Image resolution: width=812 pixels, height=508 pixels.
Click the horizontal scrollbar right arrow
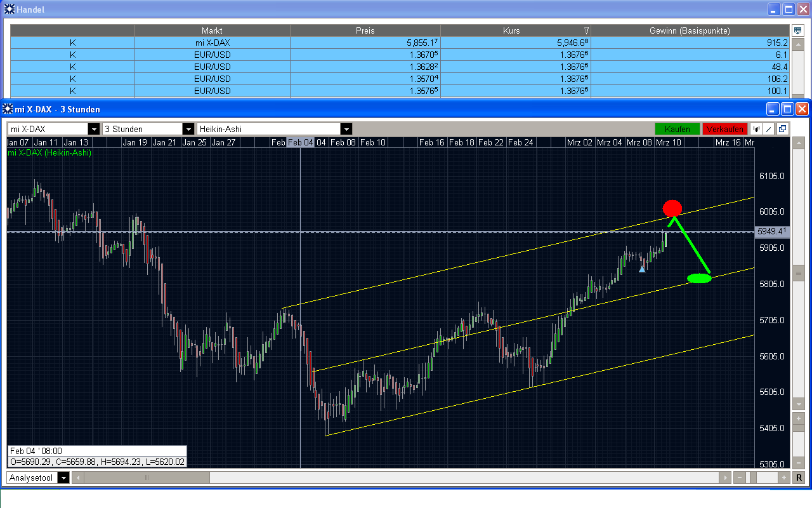pos(725,478)
